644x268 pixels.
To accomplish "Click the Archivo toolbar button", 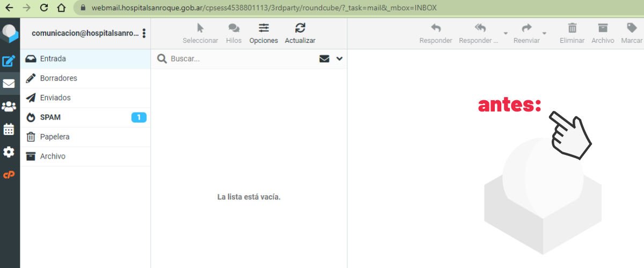I will point(603,33).
